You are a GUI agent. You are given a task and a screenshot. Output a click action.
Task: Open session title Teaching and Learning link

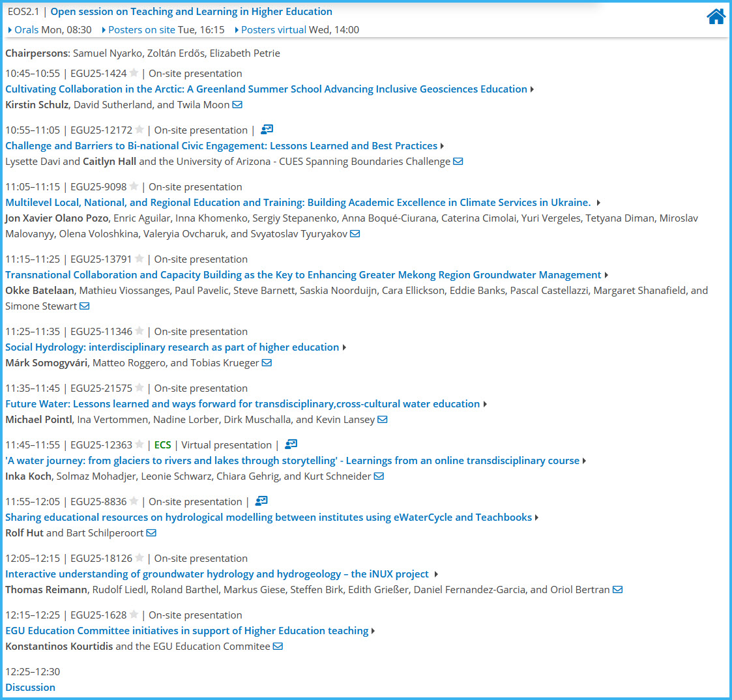coord(191,12)
